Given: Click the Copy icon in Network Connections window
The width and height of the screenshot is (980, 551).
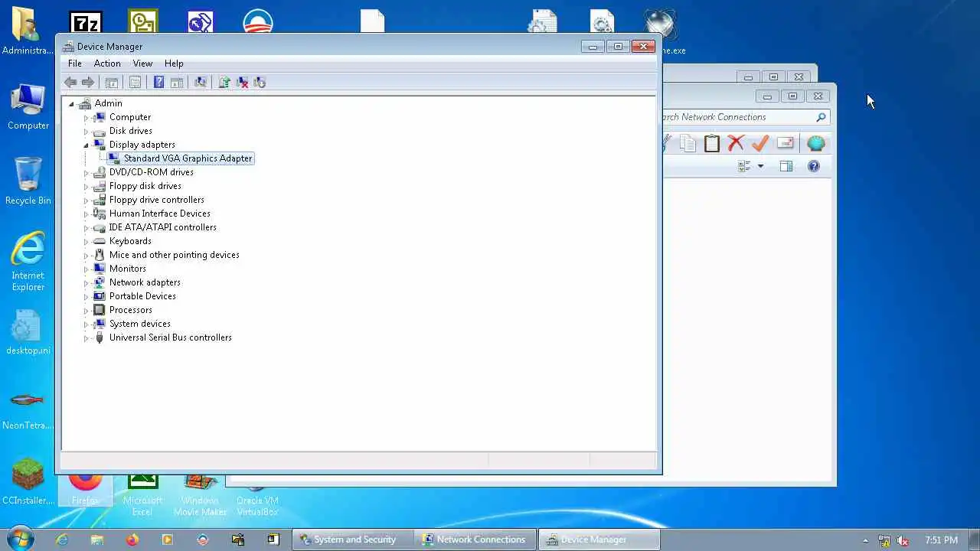Looking at the screenshot, I should [688, 143].
